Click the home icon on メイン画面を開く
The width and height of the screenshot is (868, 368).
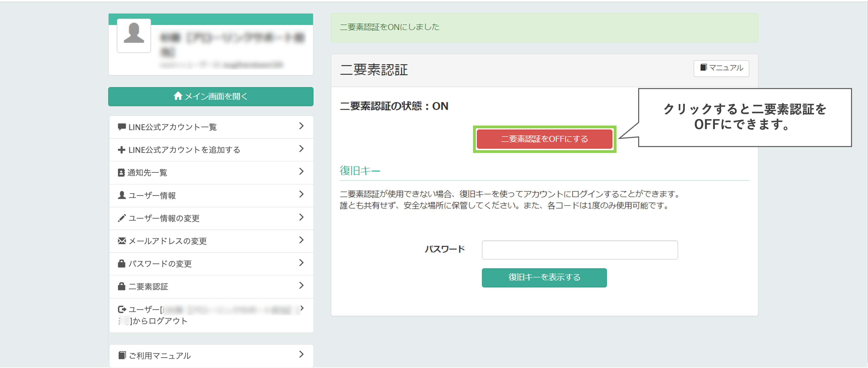[x=178, y=96]
